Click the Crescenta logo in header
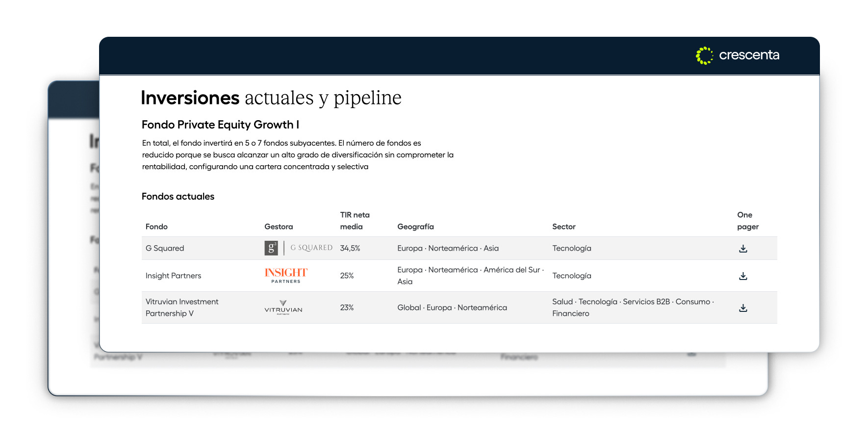 (x=737, y=55)
